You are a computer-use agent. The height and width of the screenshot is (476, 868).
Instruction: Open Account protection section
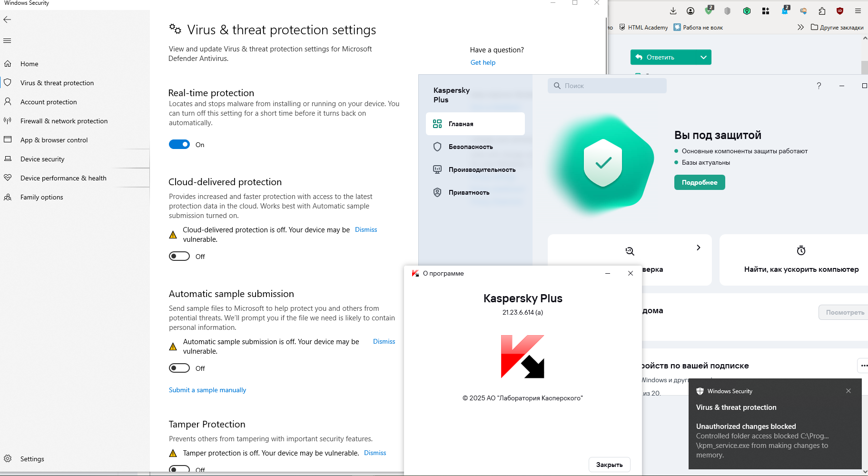49,102
